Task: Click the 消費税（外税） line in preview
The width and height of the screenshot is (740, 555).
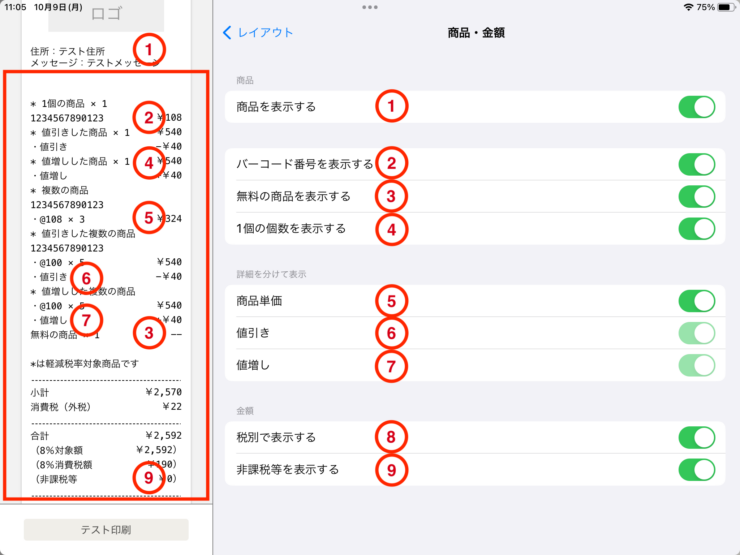Action: click(x=106, y=407)
